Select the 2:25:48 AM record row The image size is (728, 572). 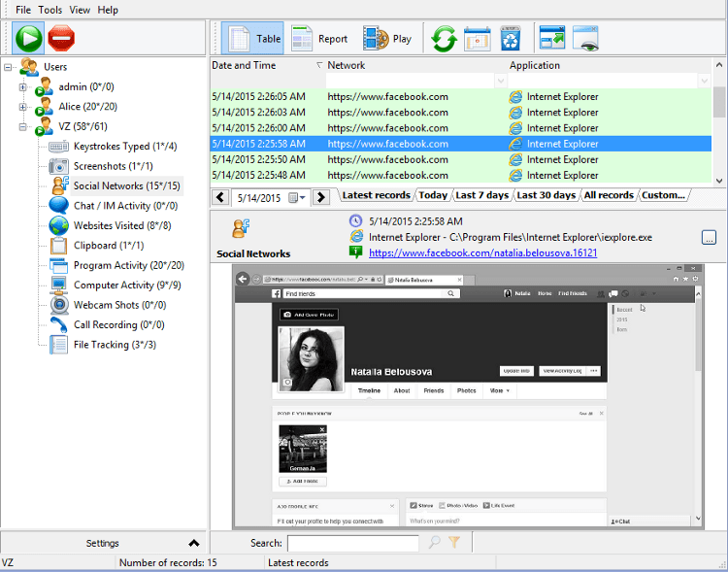point(460,175)
